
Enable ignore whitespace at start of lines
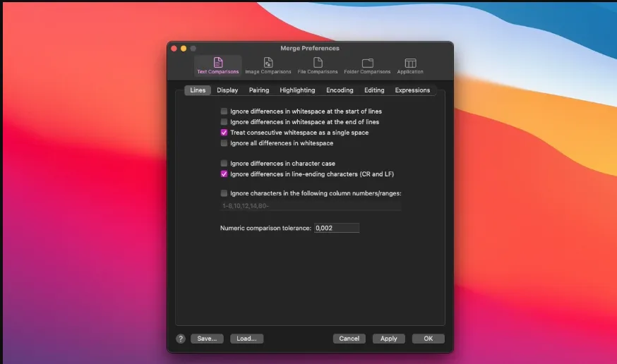click(x=224, y=111)
